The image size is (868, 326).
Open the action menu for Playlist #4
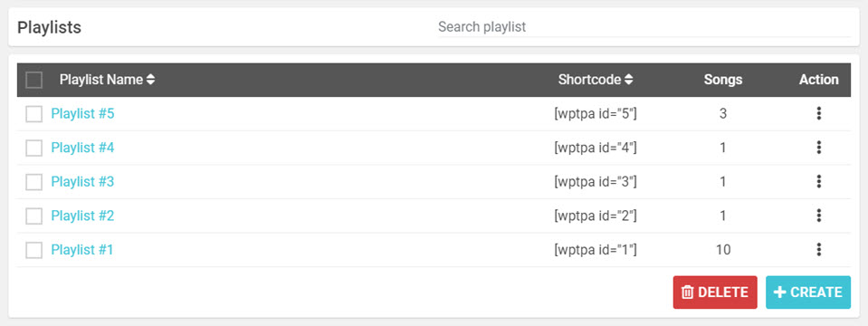tap(819, 148)
